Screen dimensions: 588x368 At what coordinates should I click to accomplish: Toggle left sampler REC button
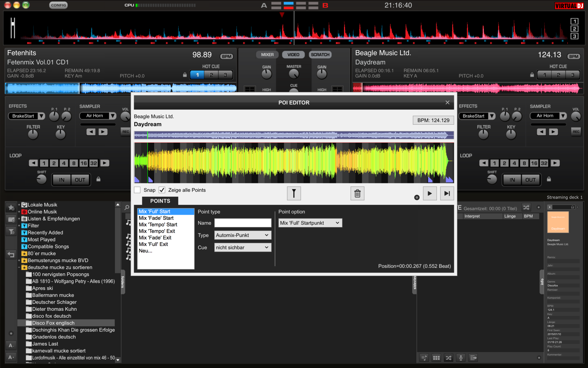[126, 132]
